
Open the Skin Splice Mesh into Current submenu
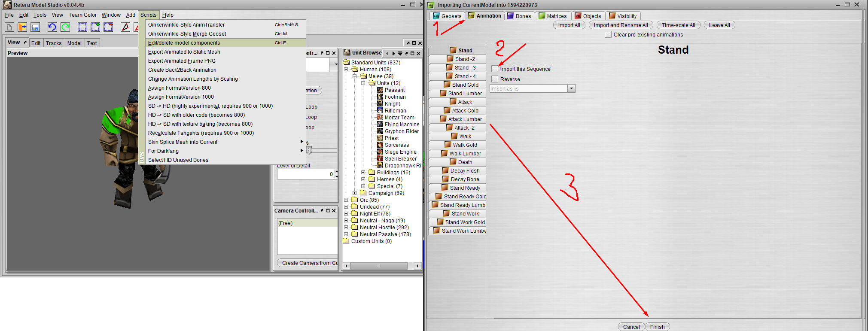225,142
